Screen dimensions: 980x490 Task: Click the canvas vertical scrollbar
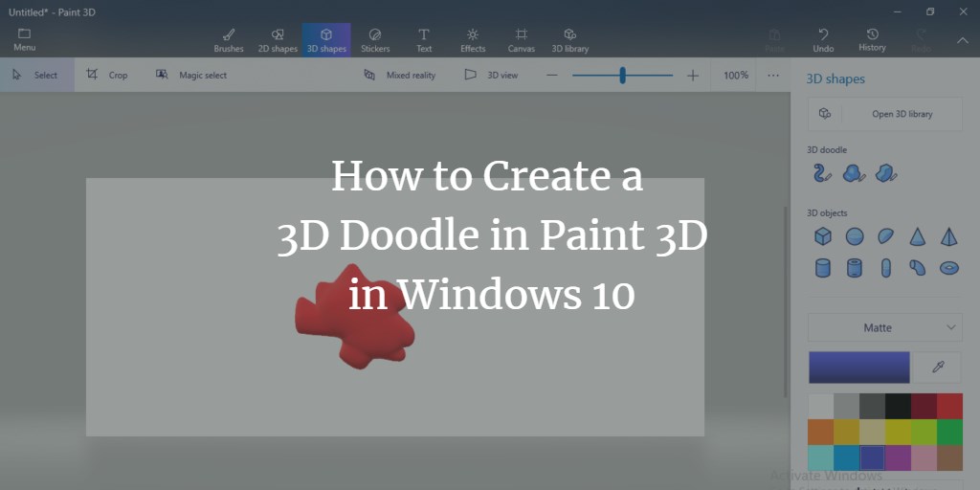click(786, 301)
